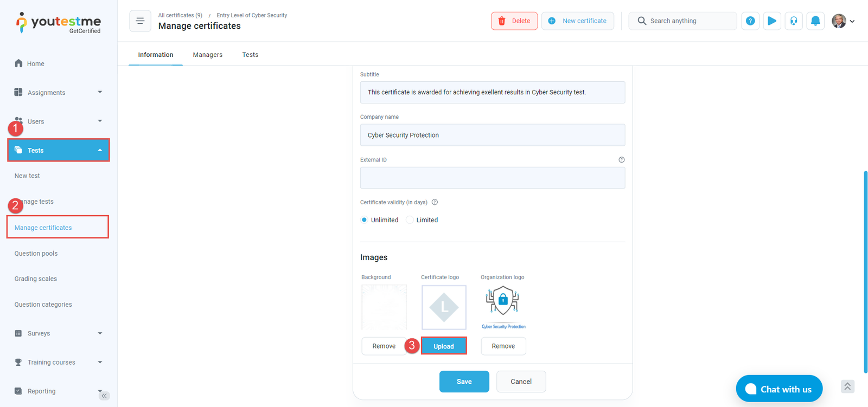Click the help question mark icon
This screenshot has width=868, height=407.
point(750,21)
